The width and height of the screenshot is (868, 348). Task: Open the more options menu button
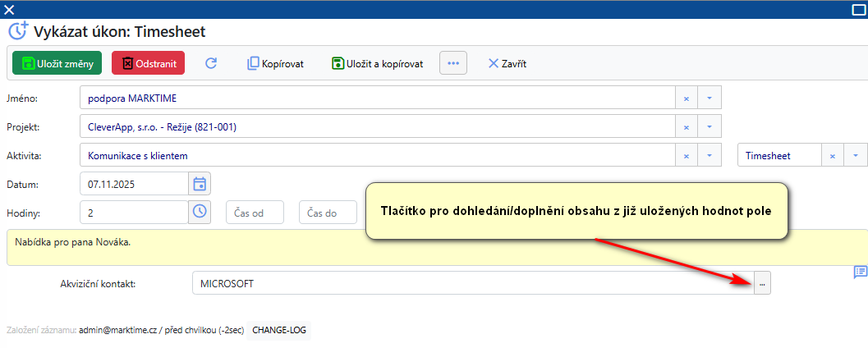(x=452, y=63)
